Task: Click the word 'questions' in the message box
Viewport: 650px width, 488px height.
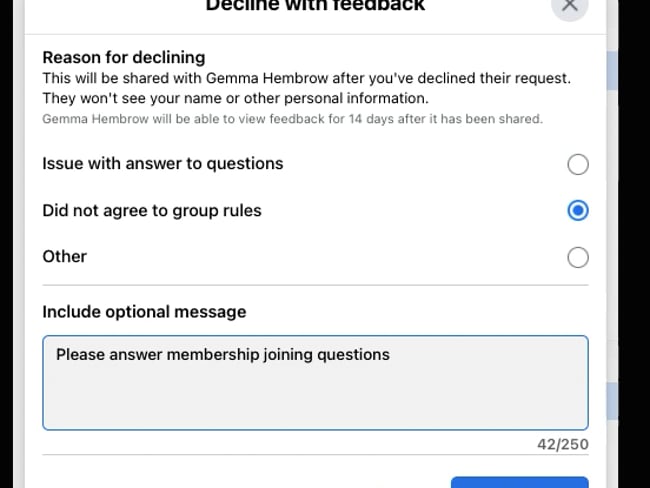Action: pyautogui.click(x=356, y=354)
